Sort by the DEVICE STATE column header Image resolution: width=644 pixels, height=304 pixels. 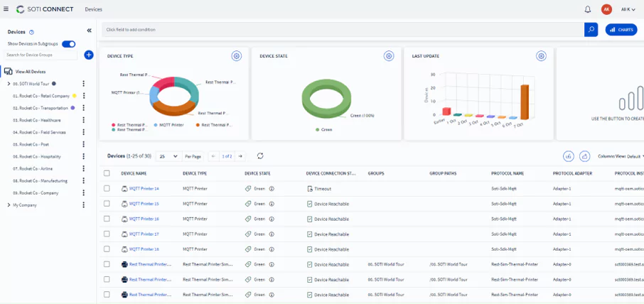click(x=257, y=173)
